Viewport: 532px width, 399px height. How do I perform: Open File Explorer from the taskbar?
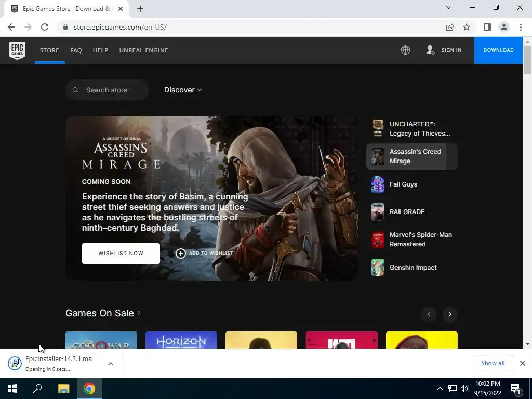coord(63,389)
